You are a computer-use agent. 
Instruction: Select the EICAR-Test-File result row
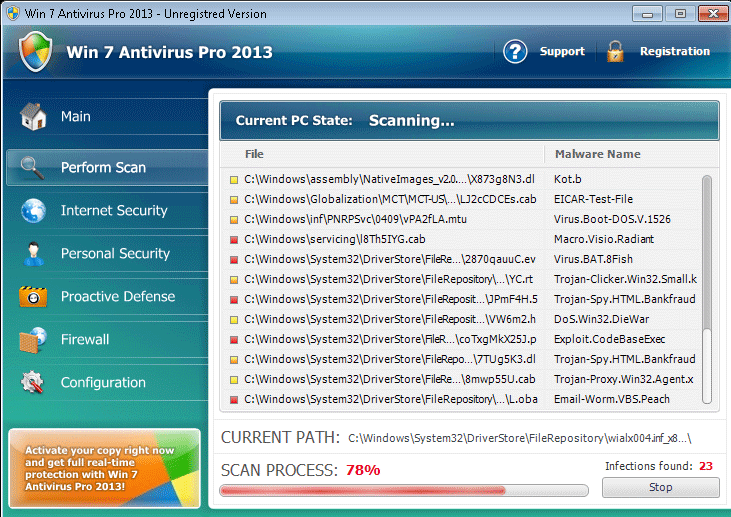(460, 199)
